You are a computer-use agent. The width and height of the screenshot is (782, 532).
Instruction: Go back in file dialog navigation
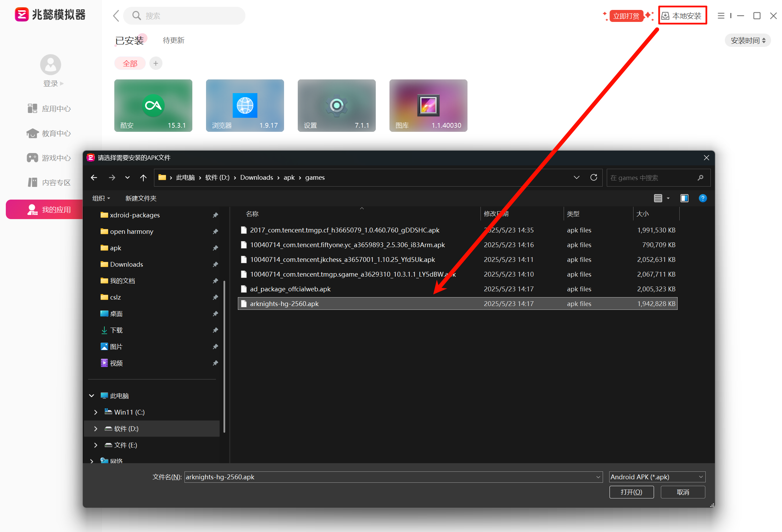(x=94, y=177)
